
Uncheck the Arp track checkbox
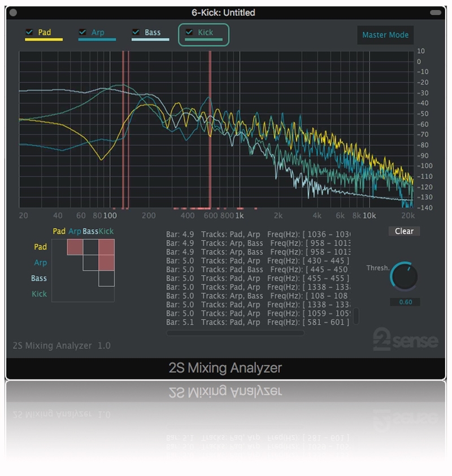tap(82, 32)
